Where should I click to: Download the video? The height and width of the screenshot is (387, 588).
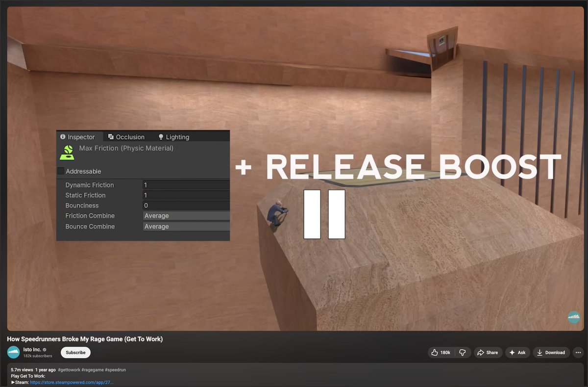(551, 353)
